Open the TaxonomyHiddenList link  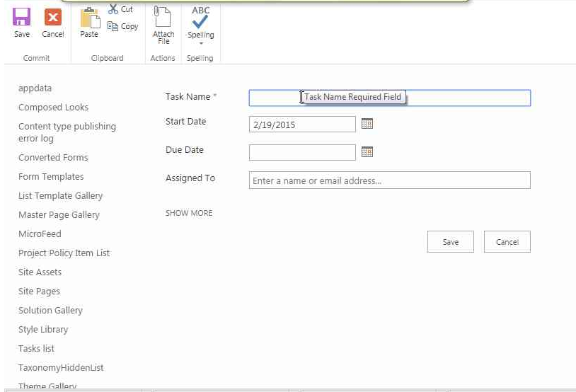click(x=61, y=367)
